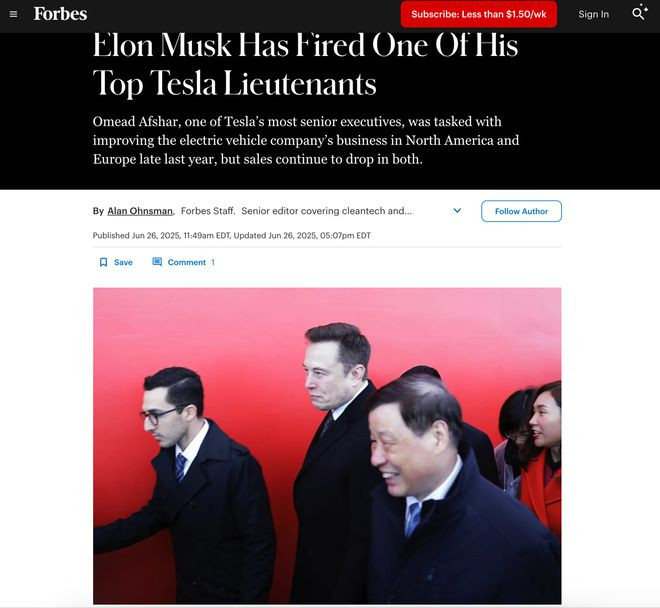This screenshot has height=608, width=660.
Task: Open the hamburger menu icon
Action: [13, 14]
